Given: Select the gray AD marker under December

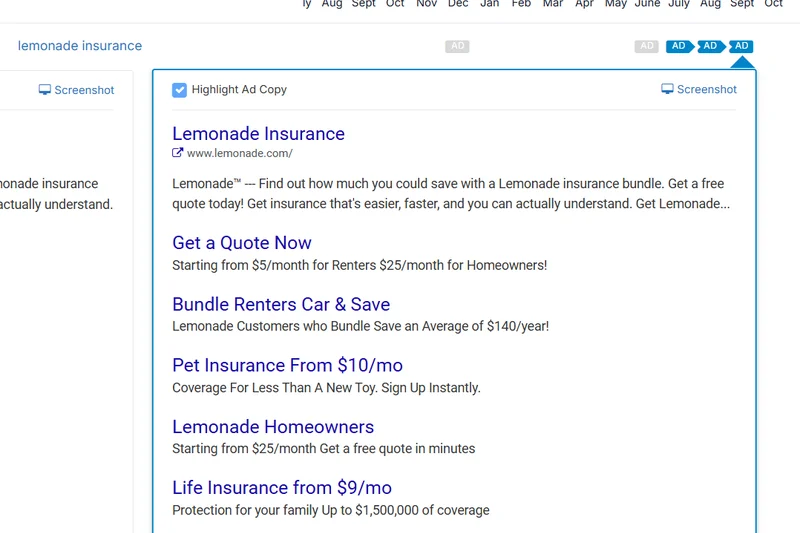Looking at the screenshot, I should (x=457, y=46).
